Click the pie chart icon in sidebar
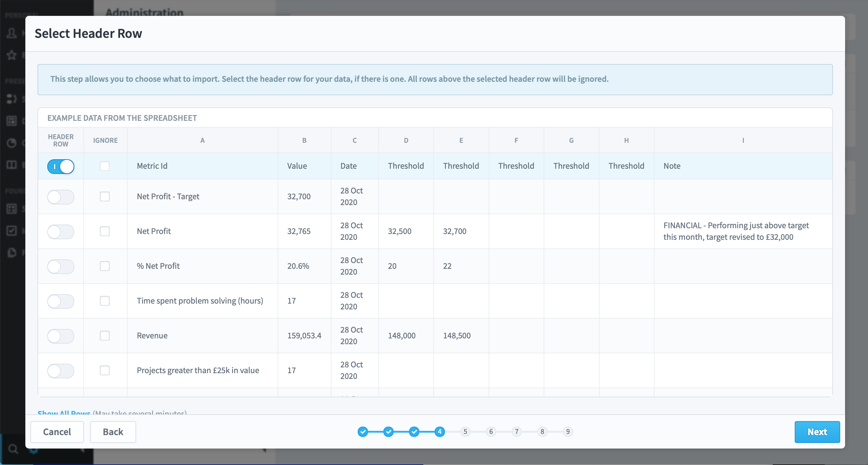This screenshot has width=868, height=465. point(12,143)
